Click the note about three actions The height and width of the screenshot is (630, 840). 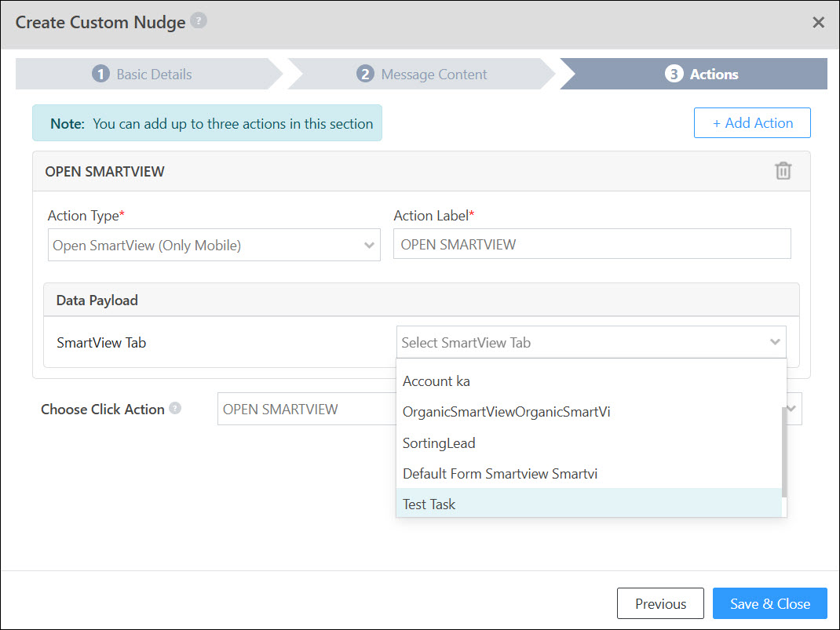coord(206,123)
